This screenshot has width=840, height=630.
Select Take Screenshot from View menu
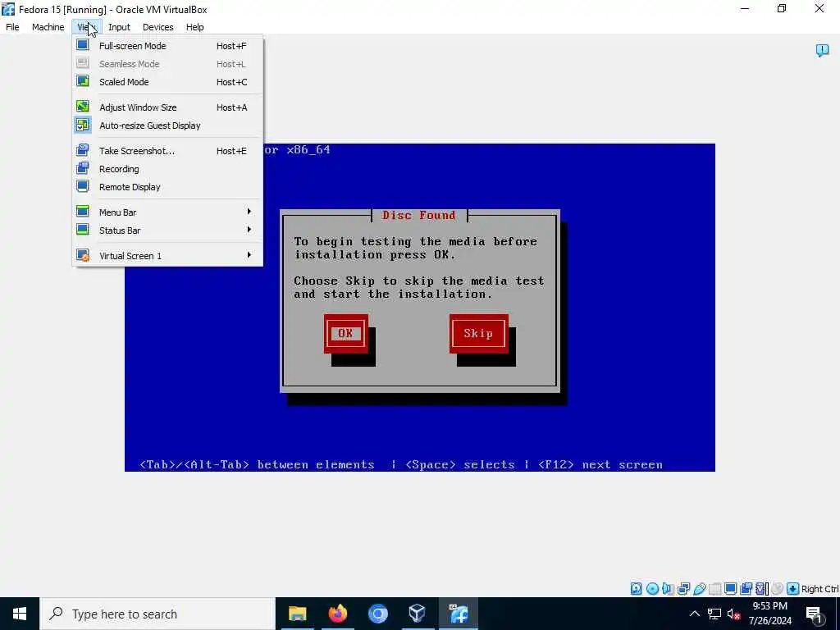point(167,151)
